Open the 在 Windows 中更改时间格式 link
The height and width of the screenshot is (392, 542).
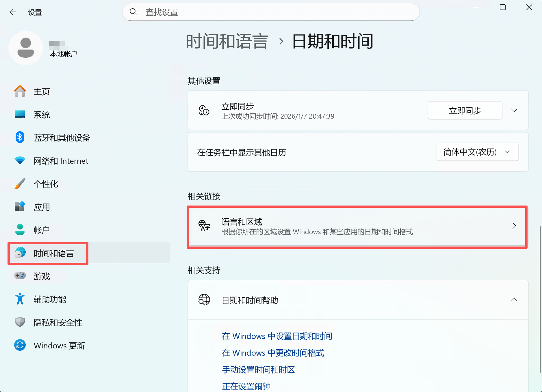pyautogui.click(x=273, y=353)
